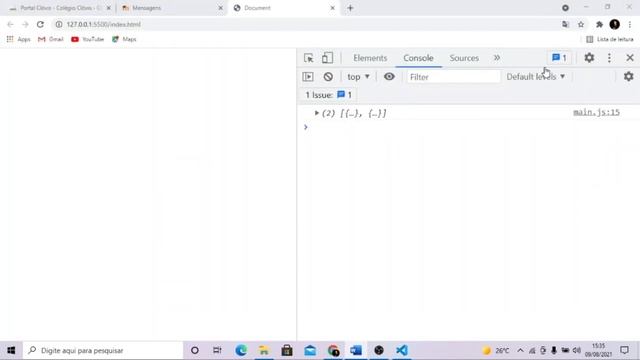Show hidden system tray icons

pyautogui.click(x=520, y=350)
